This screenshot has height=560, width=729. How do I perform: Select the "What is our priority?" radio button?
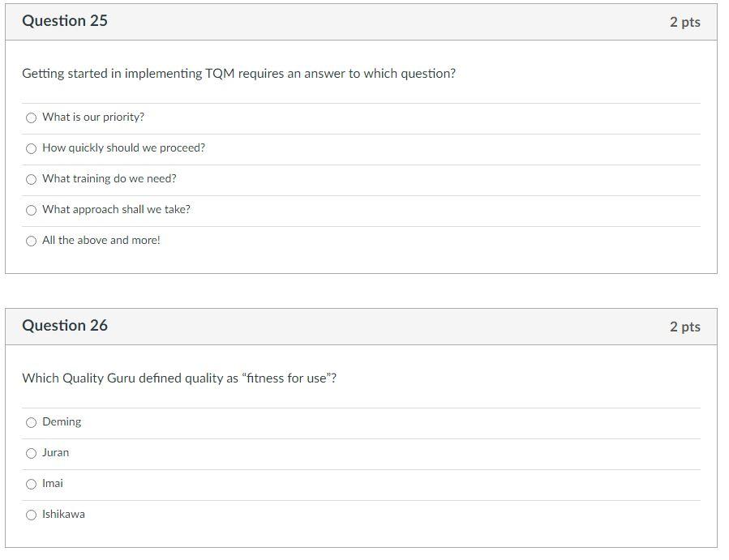tap(31, 118)
